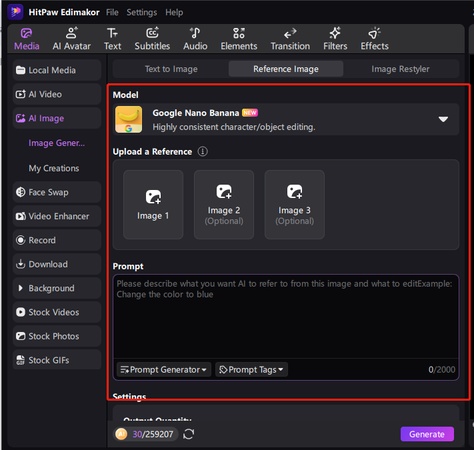Expand the Background section in the sidebar
The image size is (474, 450).
click(57, 288)
